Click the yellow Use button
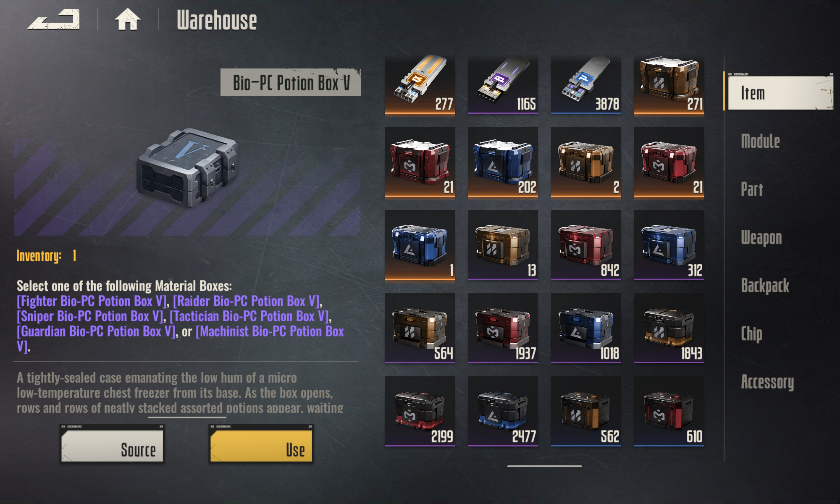 tap(261, 444)
